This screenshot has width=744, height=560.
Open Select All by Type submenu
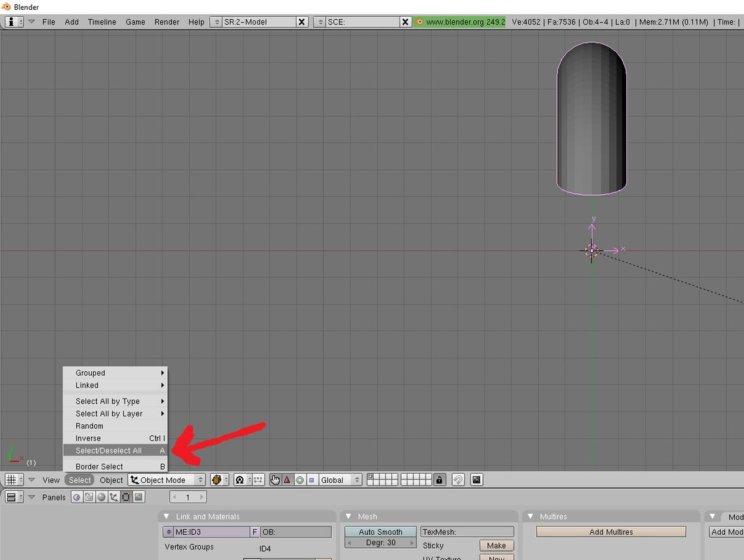(x=115, y=401)
